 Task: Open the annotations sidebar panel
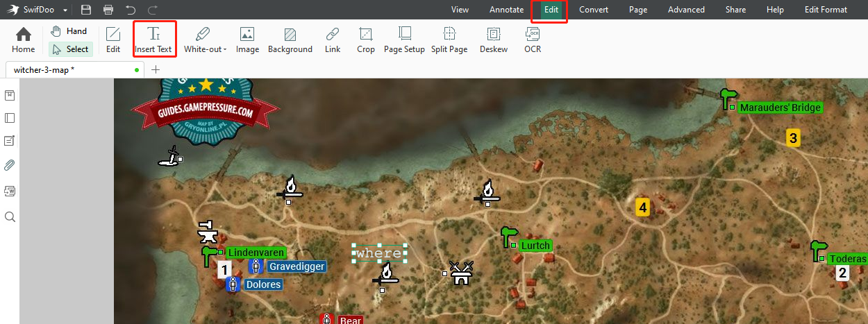click(10, 141)
